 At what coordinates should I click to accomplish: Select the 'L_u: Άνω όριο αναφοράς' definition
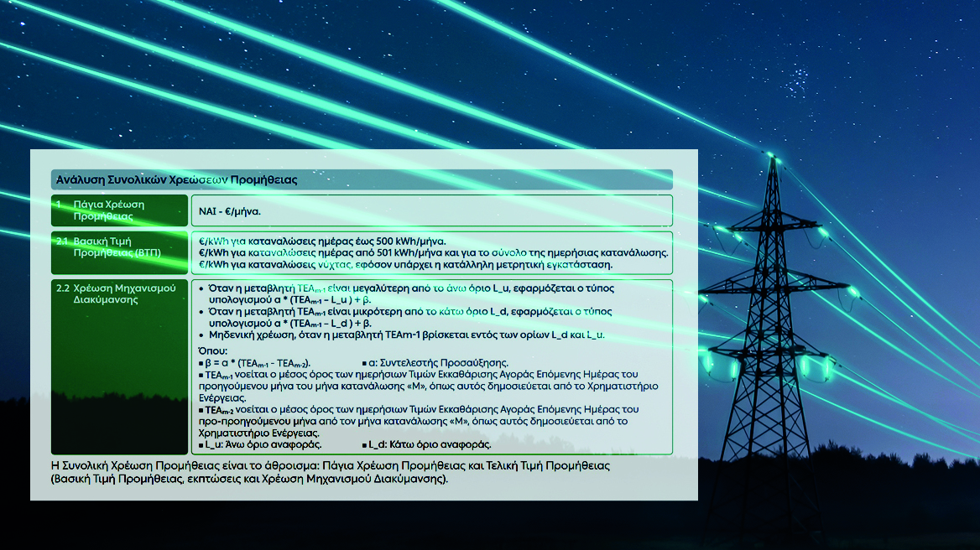point(263,444)
